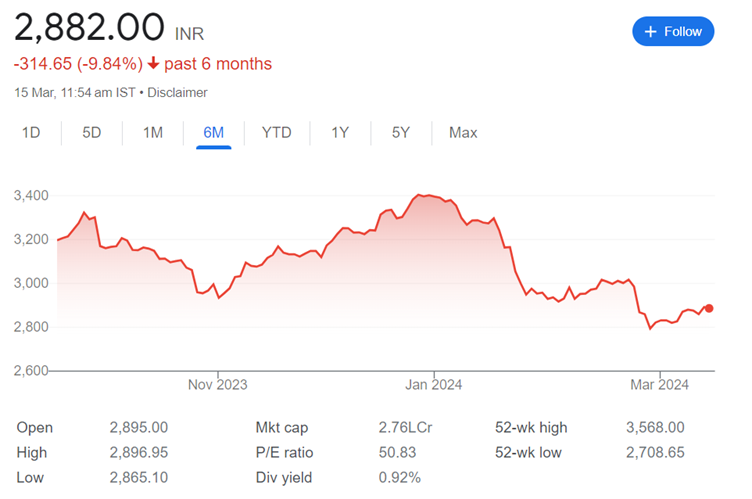Switch chart to YTD view

click(276, 132)
